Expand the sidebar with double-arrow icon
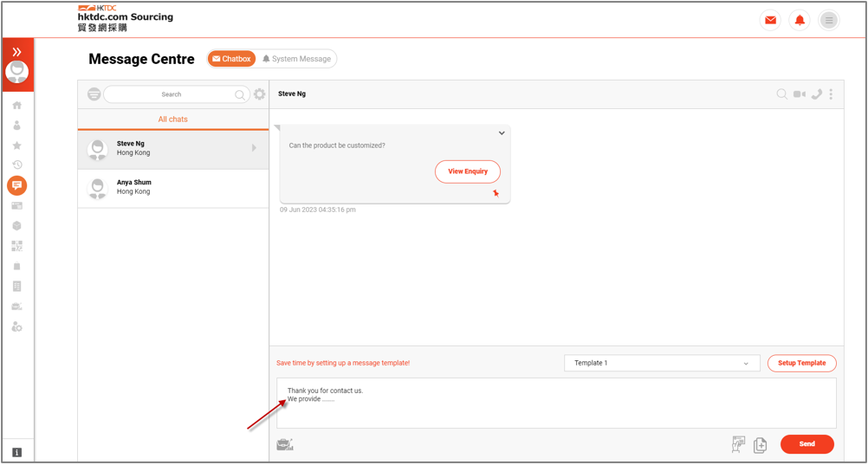Screen dimensions: 868x465 [17, 51]
